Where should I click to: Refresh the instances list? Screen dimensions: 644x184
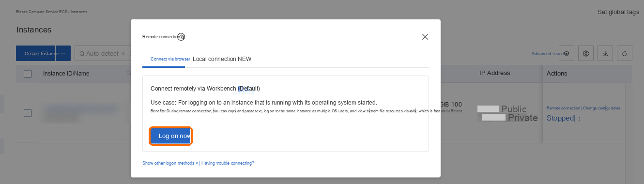click(625, 54)
